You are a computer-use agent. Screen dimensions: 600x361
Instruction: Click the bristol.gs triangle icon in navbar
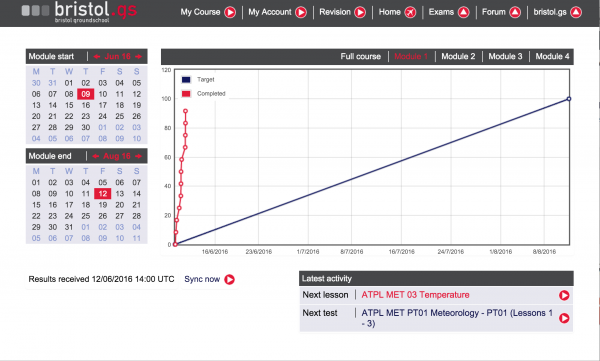pos(576,12)
